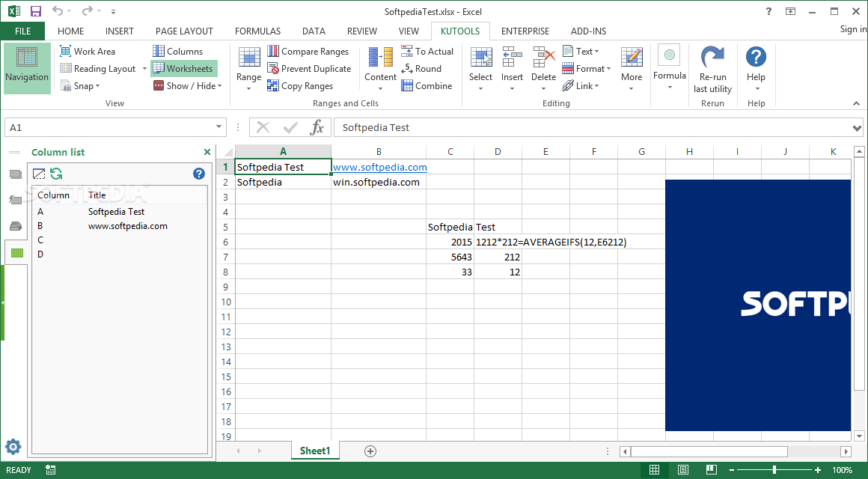
Task: Customize the Quick Access Toolbar dropdown
Action: pos(114,11)
